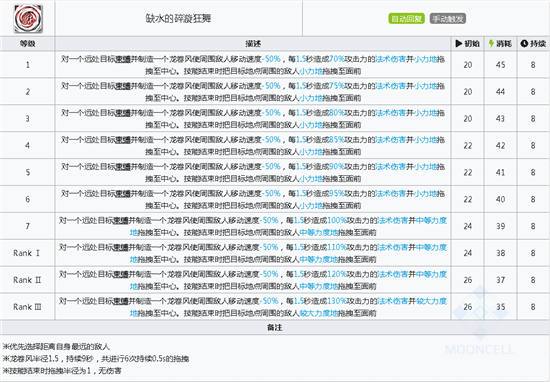Click cost value 39
550x382 pixels.
(501, 226)
